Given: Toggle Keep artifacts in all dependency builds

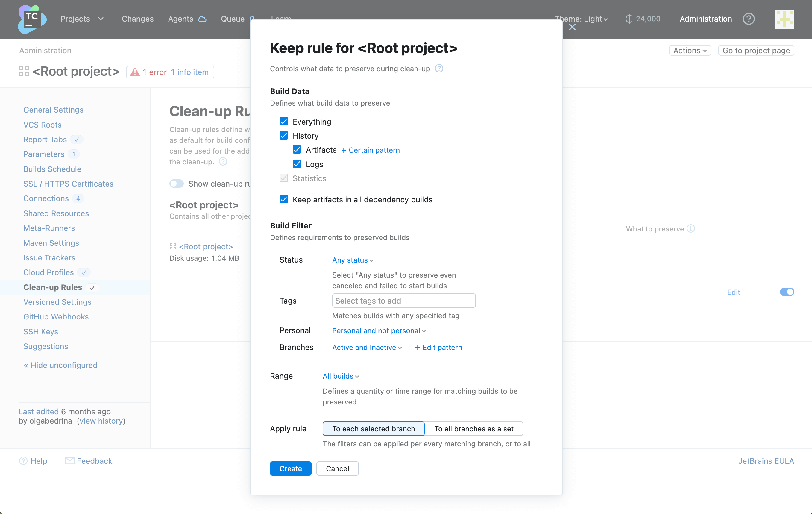Looking at the screenshot, I should point(284,199).
